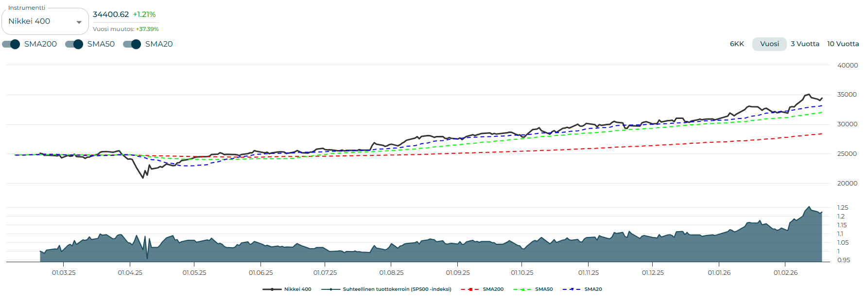Click the SMA20 legend text label
The height and width of the screenshot is (302, 868).
[593, 289]
